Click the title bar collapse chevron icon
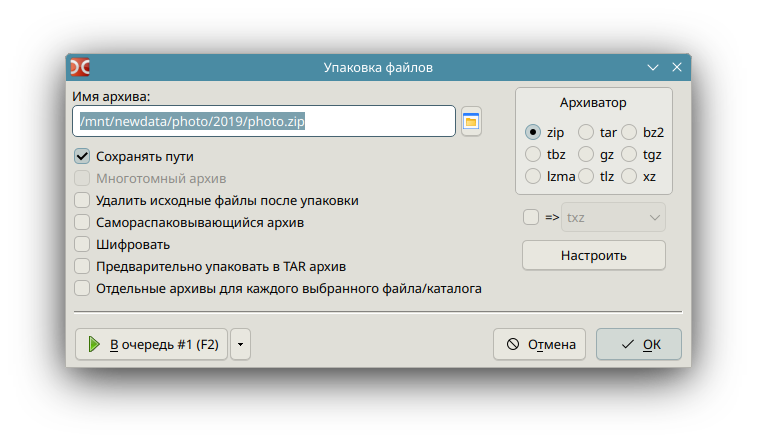The height and width of the screenshot is (445, 757). (653, 68)
